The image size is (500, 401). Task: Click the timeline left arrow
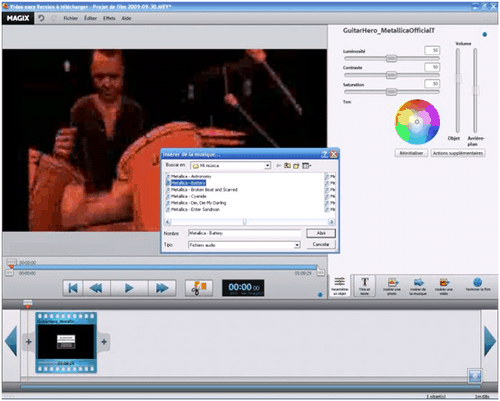(11, 341)
